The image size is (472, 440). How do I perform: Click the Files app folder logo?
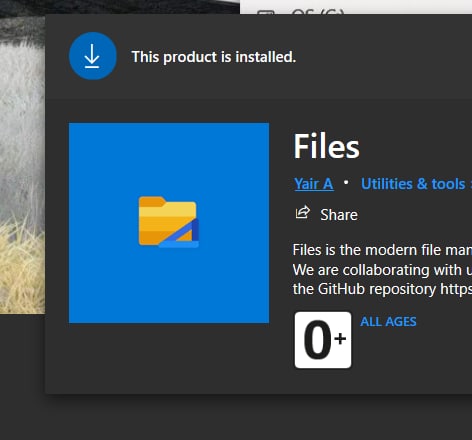[169, 223]
